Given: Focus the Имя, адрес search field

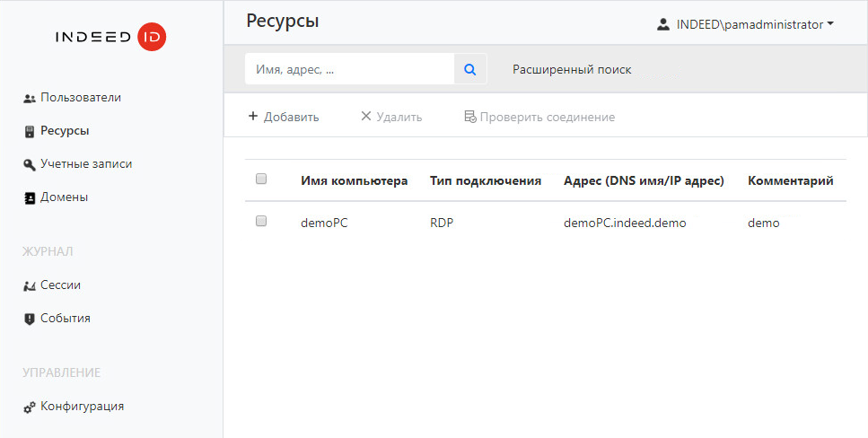Looking at the screenshot, I should (349, 69).
